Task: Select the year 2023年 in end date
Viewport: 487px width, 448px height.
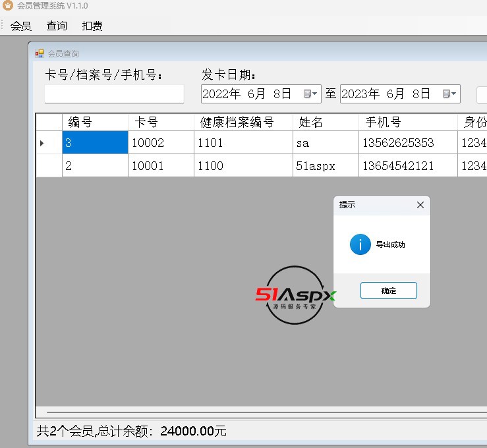Action: (x=360, y=94)
